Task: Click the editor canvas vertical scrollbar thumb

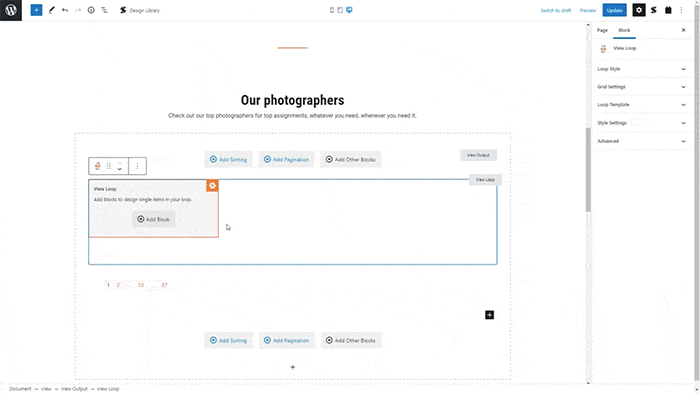Action: click(588, 170)
